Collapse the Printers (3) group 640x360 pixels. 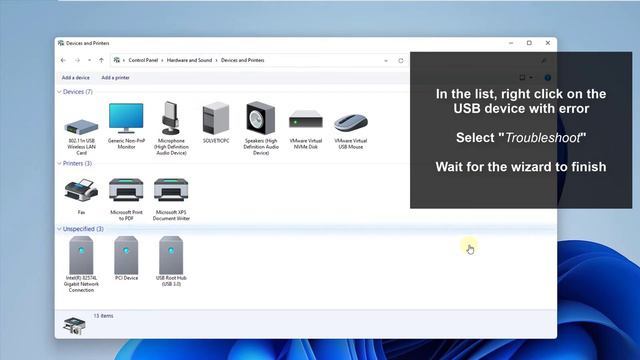59,163
